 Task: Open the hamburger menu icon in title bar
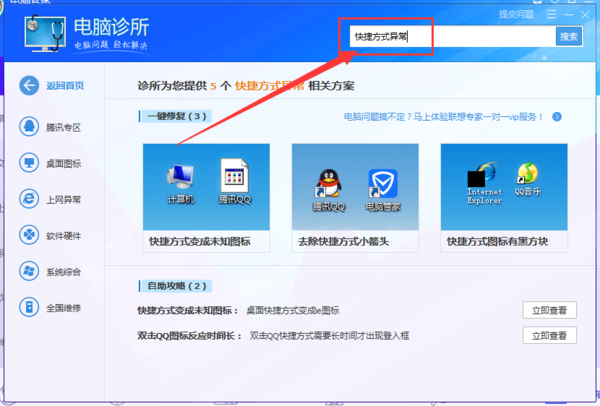551,15
